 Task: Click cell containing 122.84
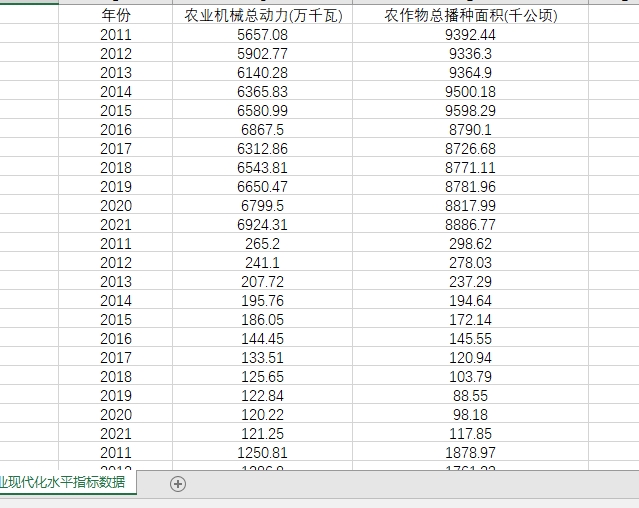coord(262,396)
